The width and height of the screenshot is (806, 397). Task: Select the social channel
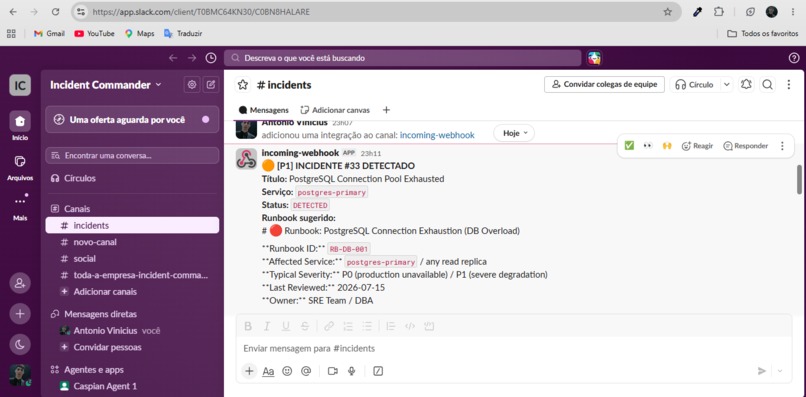coord(132,259)
